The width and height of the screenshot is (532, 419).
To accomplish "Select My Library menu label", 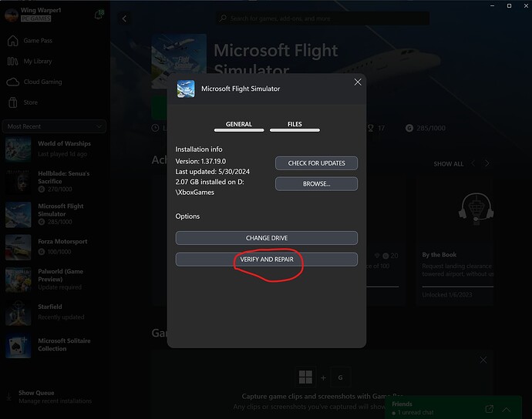I will [38, 62].
